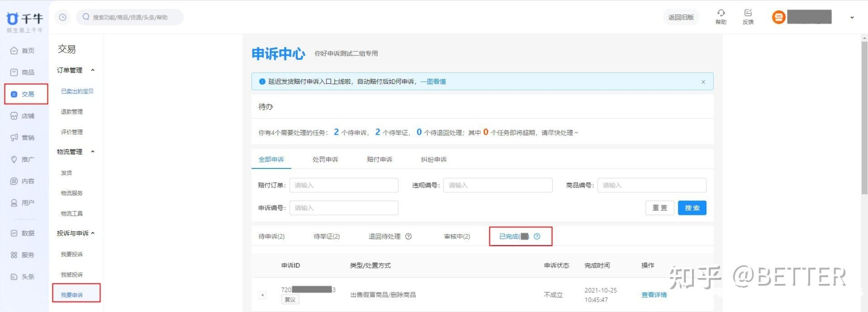Click the blue 搜索 button
This screenshot has width=868, height=312.
pos(691,208)
